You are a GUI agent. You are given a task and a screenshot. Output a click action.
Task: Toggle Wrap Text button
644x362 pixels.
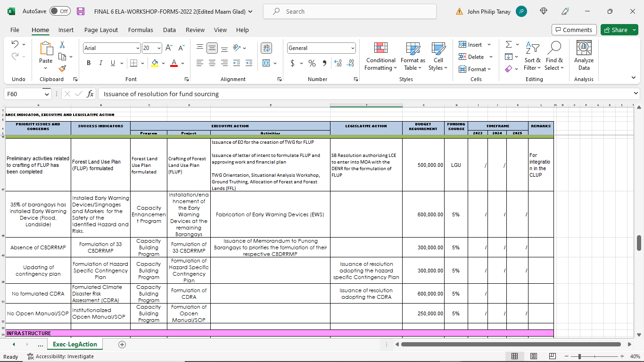(x=267, y=48)
